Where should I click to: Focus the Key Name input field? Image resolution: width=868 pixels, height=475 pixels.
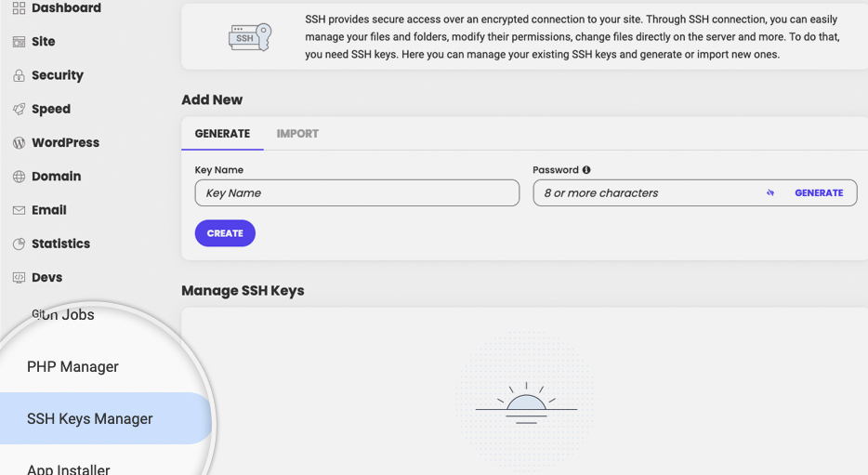[357, 192]
